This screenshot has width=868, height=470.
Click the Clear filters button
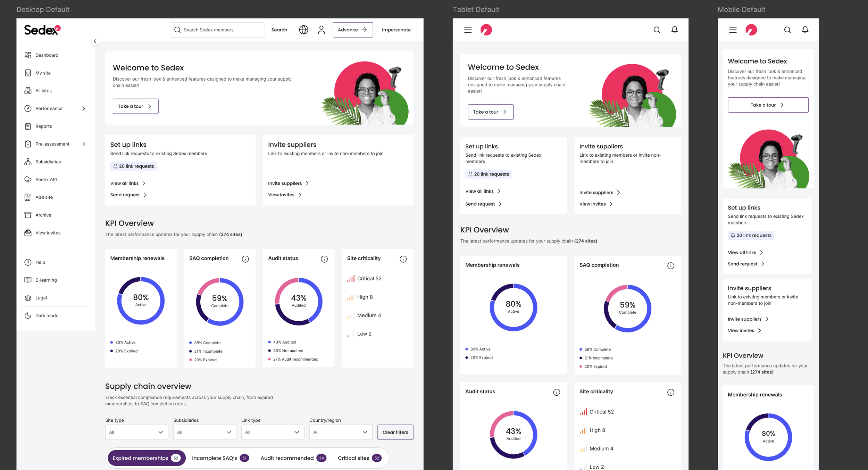395,432
